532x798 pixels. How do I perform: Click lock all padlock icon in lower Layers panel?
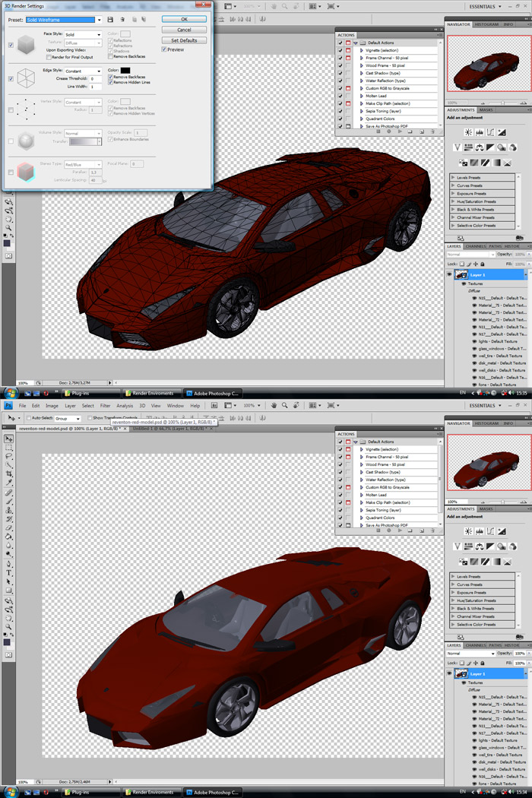pyautogui.click(x=483, y=663)
